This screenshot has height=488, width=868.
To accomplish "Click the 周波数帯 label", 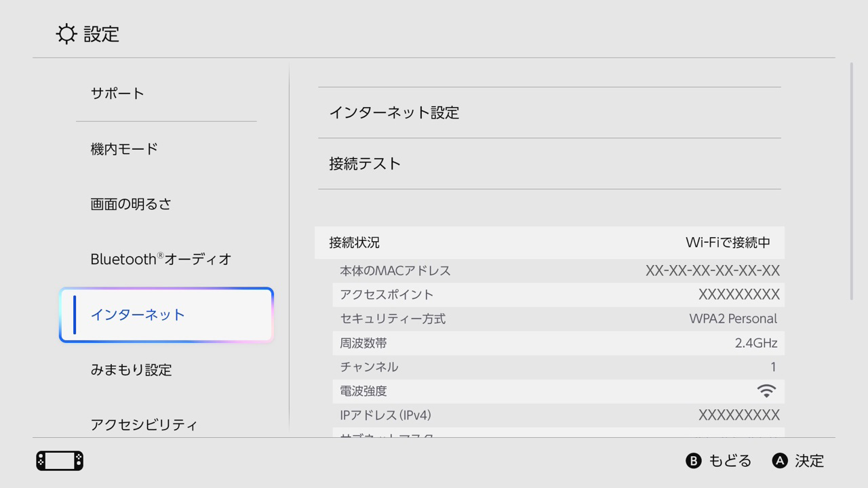I will (363, 343).
